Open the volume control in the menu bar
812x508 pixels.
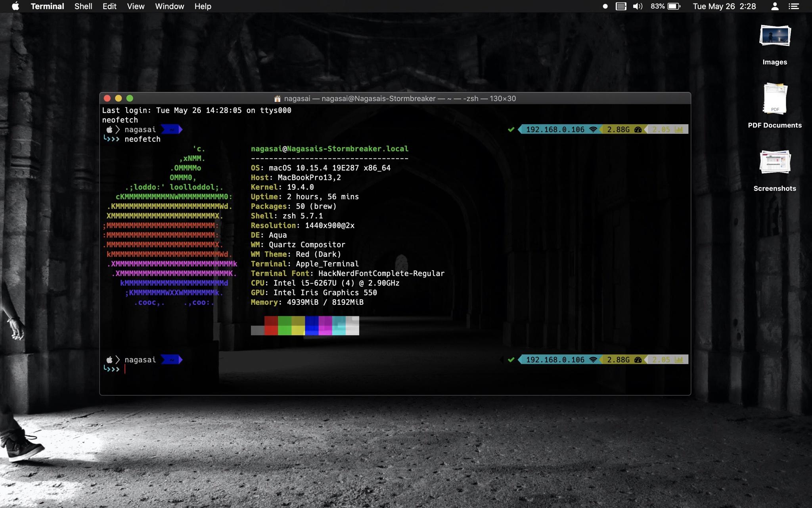[638, 6]
